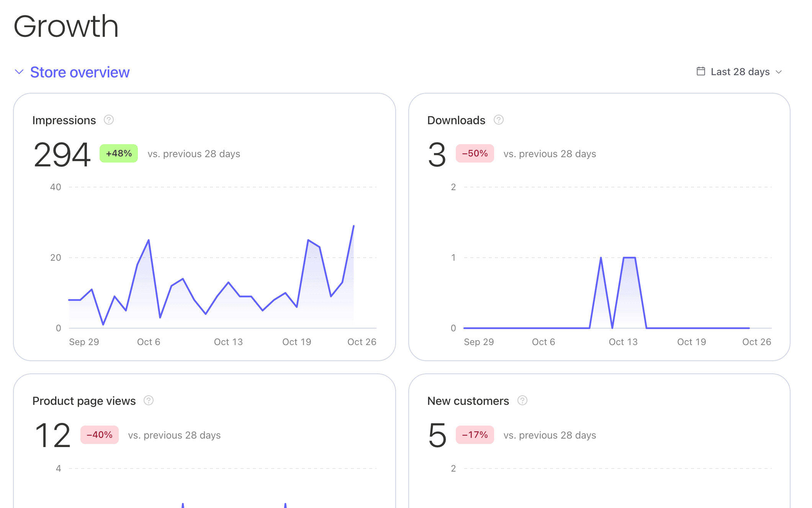Click the help icon beside Impressions

[109, 120]
